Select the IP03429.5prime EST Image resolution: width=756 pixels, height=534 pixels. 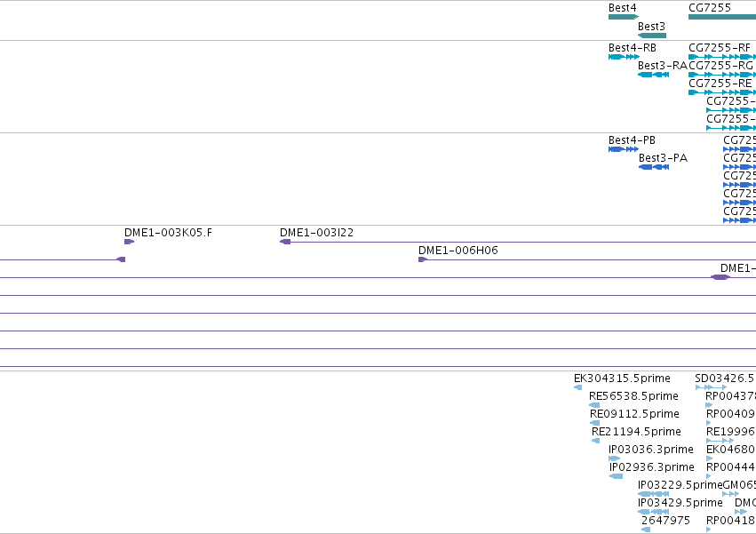tap(653, 512)
